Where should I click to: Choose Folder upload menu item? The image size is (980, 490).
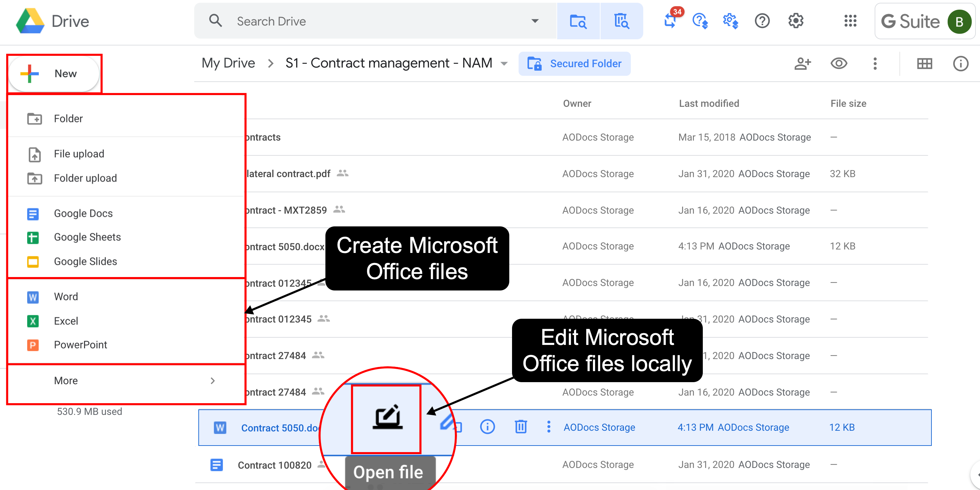(x=126, y=178)
